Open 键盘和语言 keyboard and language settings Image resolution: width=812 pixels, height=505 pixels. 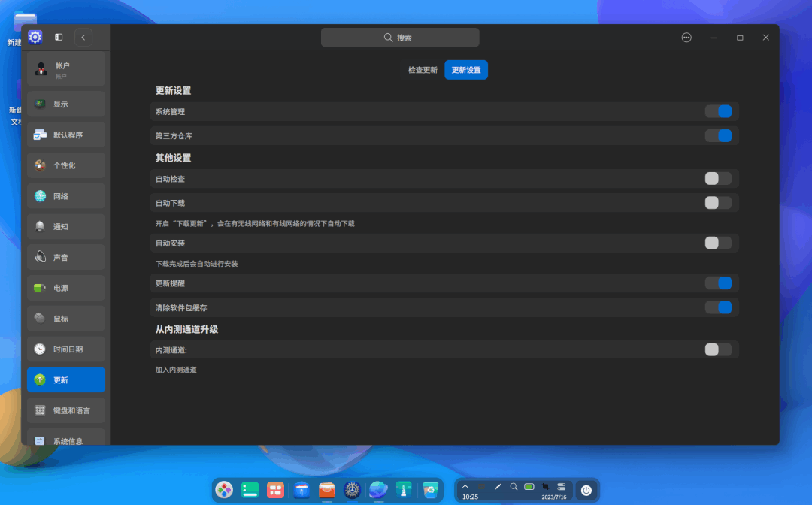(65, 410)
